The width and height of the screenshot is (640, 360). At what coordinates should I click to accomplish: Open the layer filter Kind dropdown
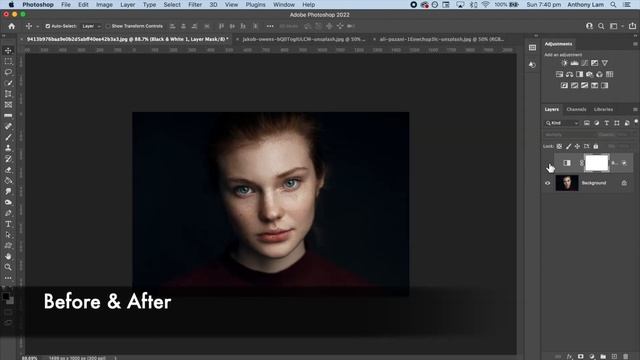pyautogui.click(x=562, y=123)
